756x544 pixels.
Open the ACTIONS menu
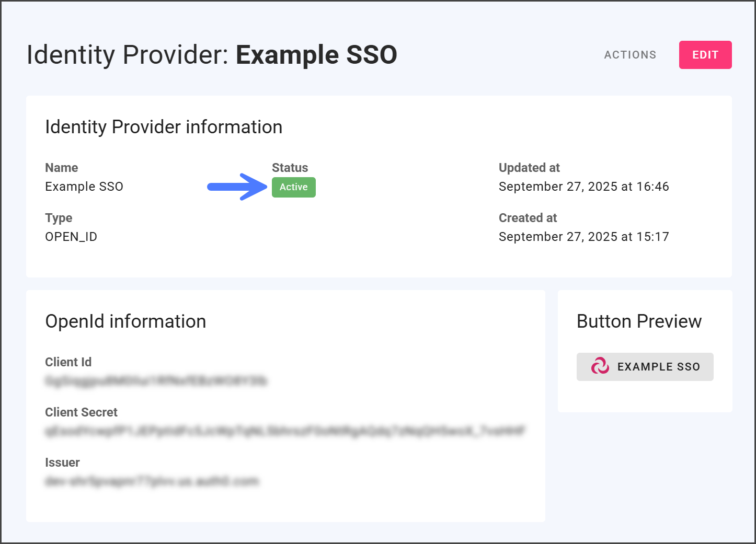(630, 55)
